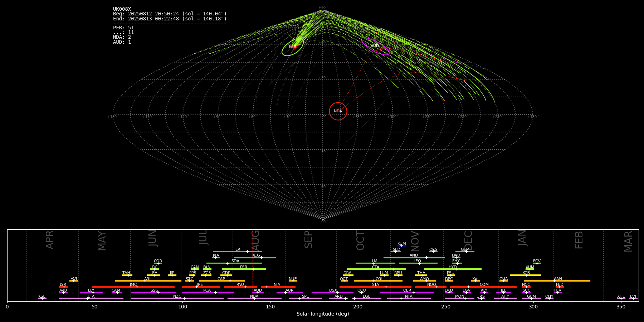The image size is (644, 322).
Task: Click the ARI orange shower bar
Action: pyautogui.click(x=148, y=281)
